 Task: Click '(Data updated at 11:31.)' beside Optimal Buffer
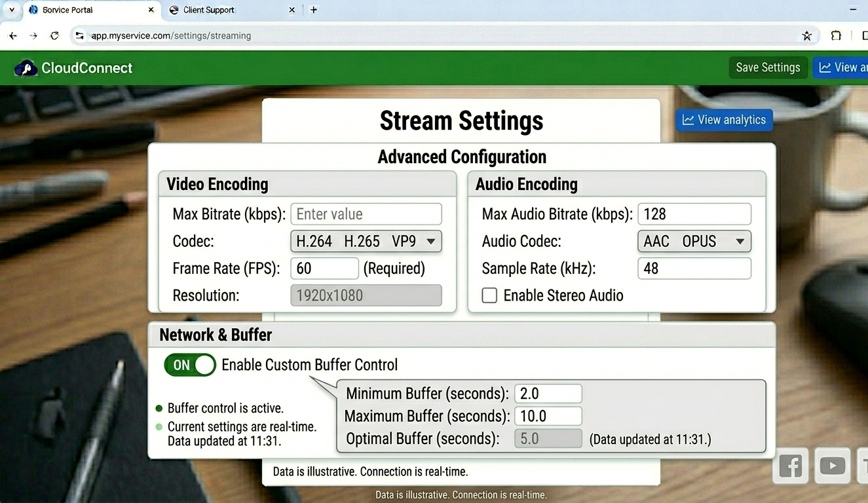tap(651, 439)
